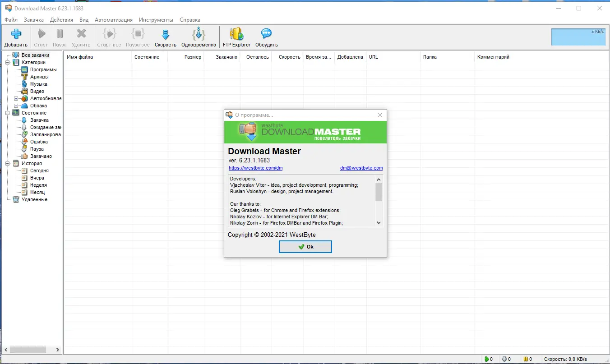This screenshot has width=610, height=364.
Task: Click the yellow paused downloads status icon
Action: pos(526,359)
